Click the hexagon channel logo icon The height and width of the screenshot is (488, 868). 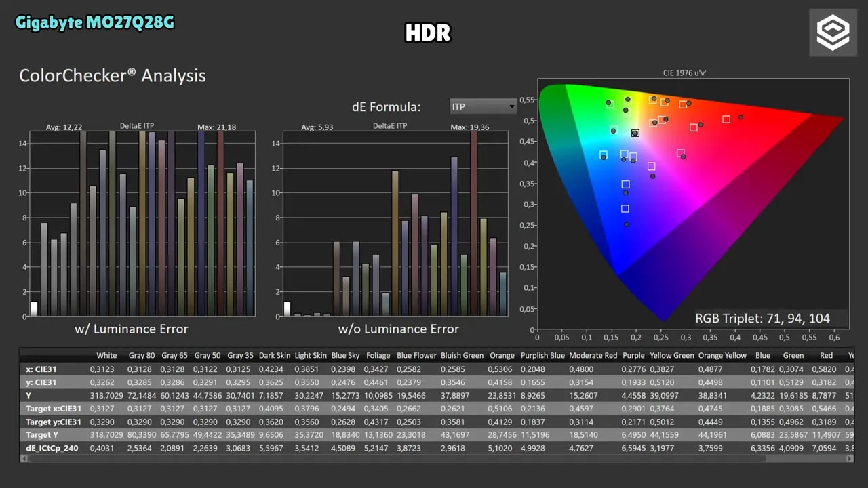(x=833, y=33)
